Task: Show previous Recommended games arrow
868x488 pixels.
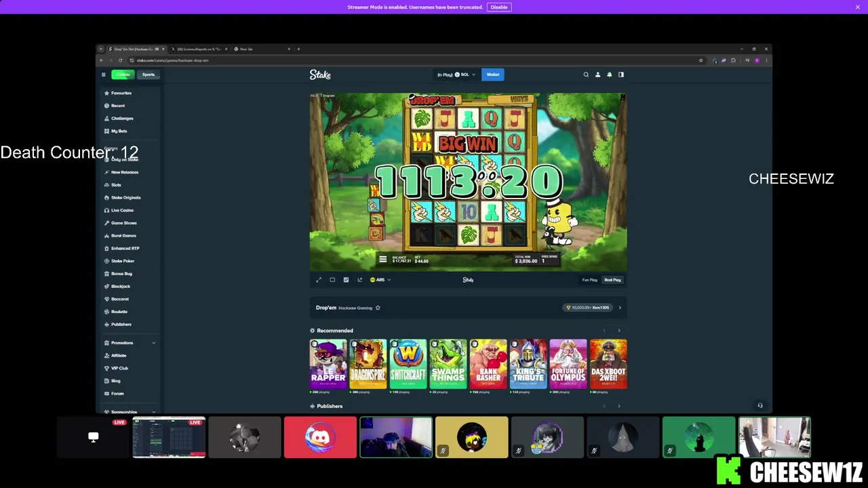Action: [604, 331]
